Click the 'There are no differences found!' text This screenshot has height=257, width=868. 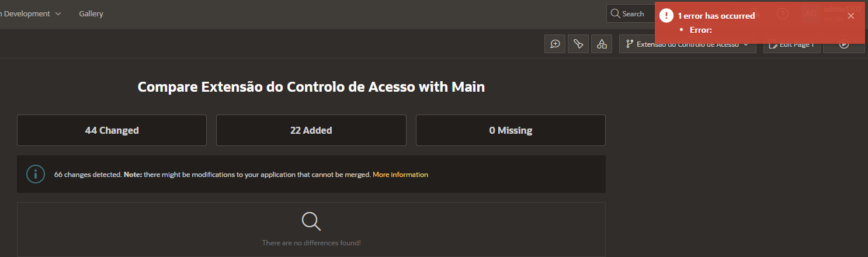click(x=311, y=242)
